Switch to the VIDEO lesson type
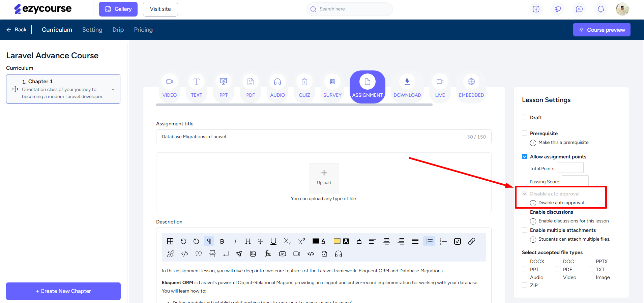The width and height of the screenshot is (644, 303). click(x=170, y=86)
